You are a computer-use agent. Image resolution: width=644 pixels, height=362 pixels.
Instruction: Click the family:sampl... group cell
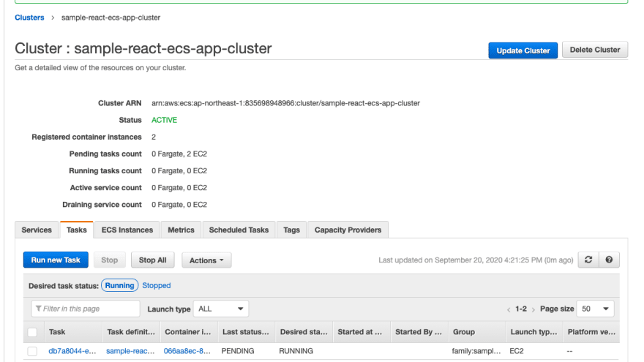[476, 351]
